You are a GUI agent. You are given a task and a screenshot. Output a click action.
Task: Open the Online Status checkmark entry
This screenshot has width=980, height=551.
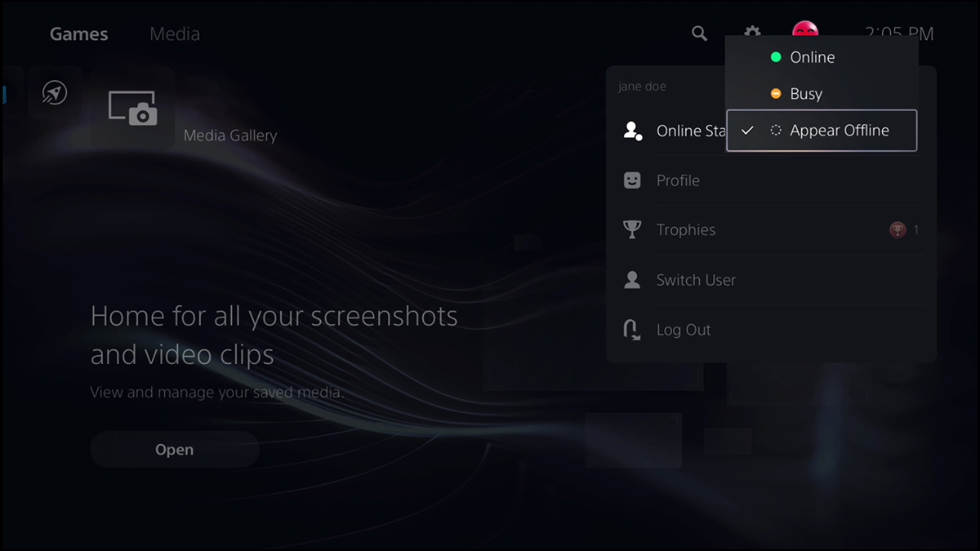(748, 130)
